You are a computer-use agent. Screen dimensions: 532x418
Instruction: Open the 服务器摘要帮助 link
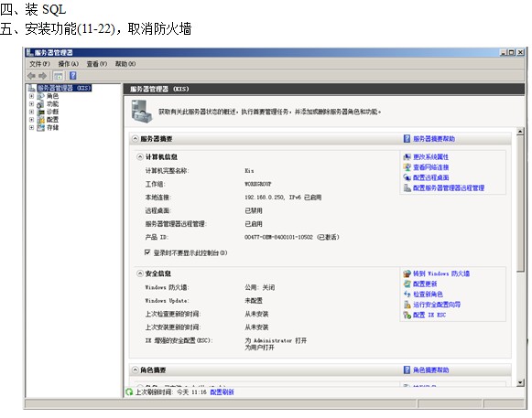point(434,139)
